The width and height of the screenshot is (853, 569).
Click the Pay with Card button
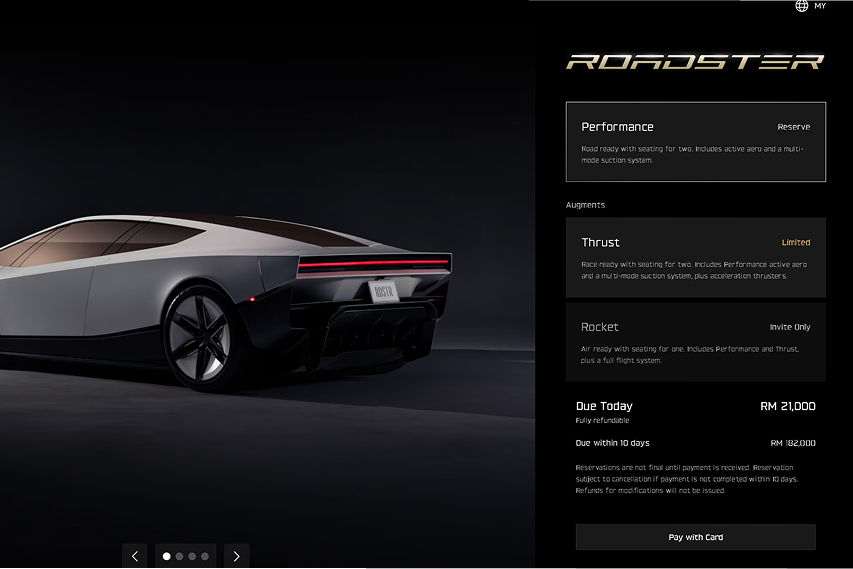coord(696,537)
